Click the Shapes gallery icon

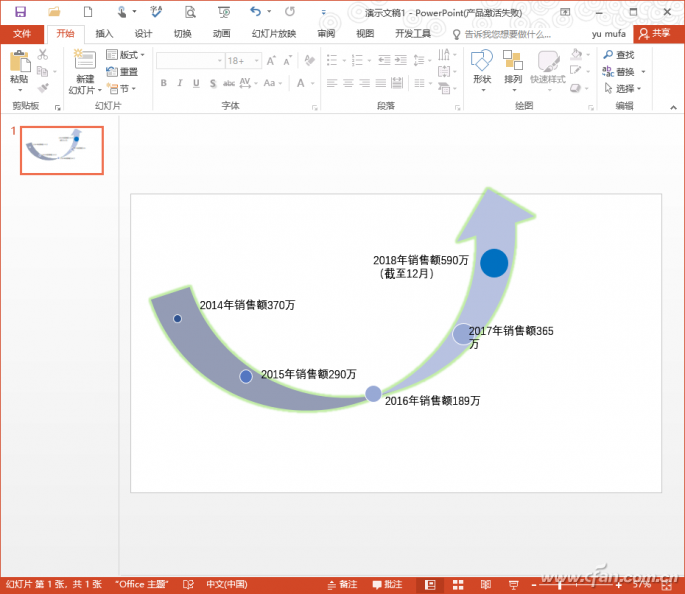coord(482,63)
